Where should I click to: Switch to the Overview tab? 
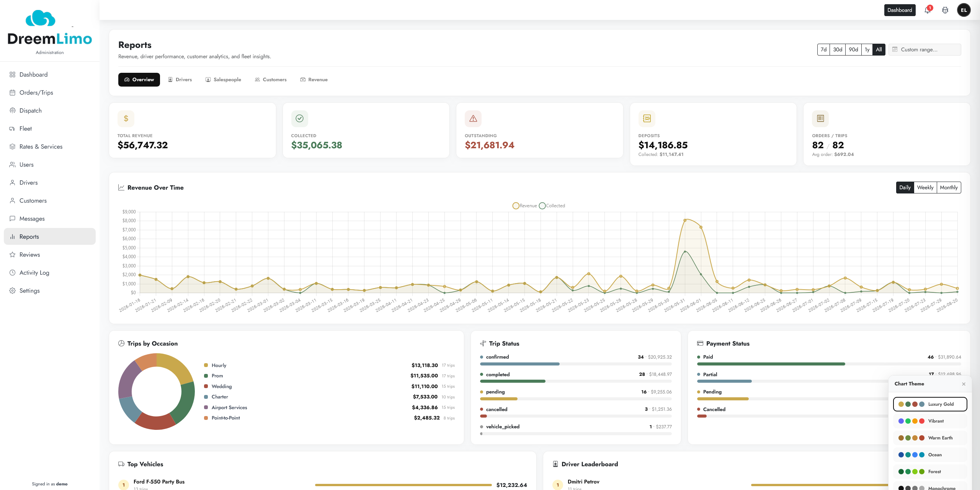(x=139, y=80)
